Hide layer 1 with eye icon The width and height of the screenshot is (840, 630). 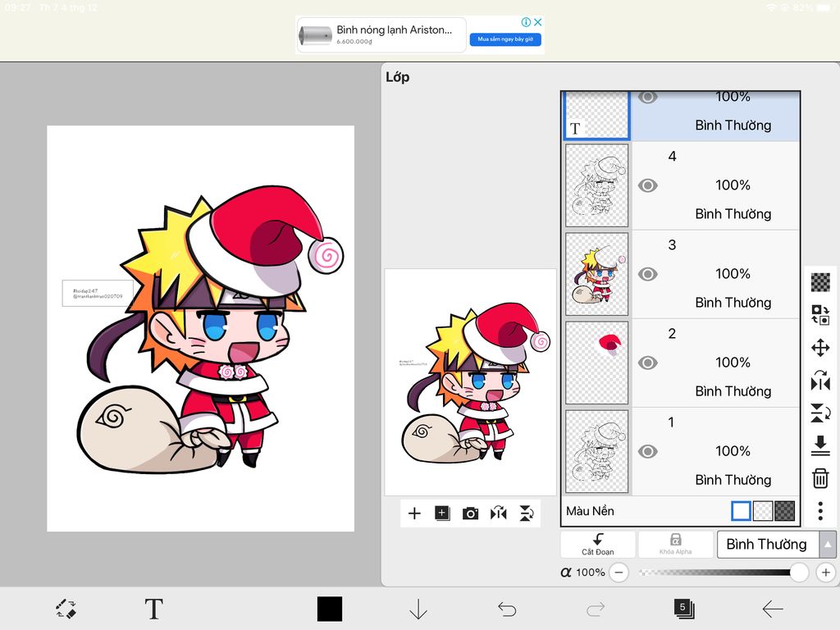648,452
